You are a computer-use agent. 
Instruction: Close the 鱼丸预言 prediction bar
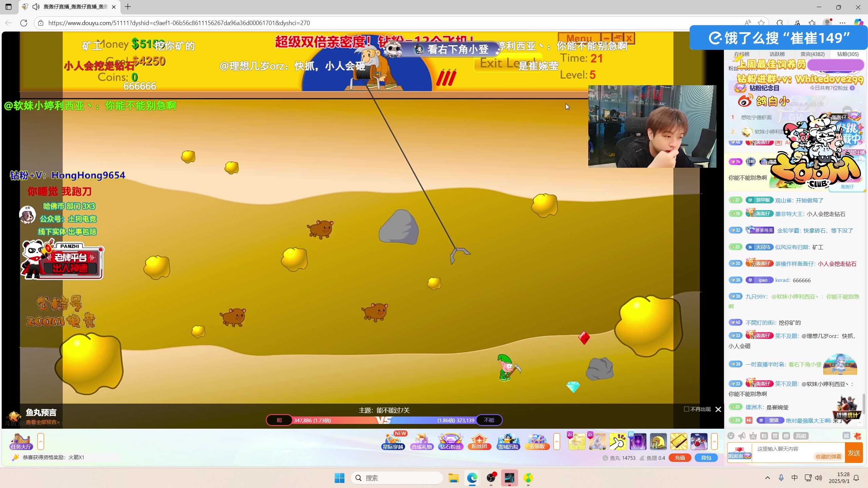(x=718, y=409)
